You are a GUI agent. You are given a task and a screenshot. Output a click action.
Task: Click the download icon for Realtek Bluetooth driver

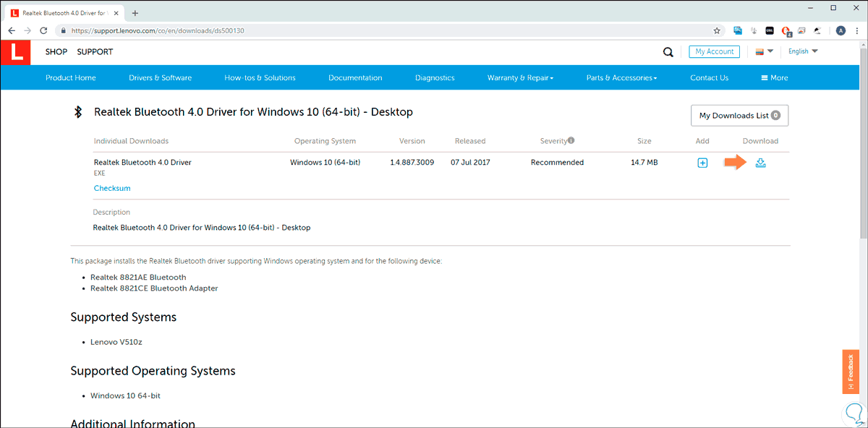760,163
